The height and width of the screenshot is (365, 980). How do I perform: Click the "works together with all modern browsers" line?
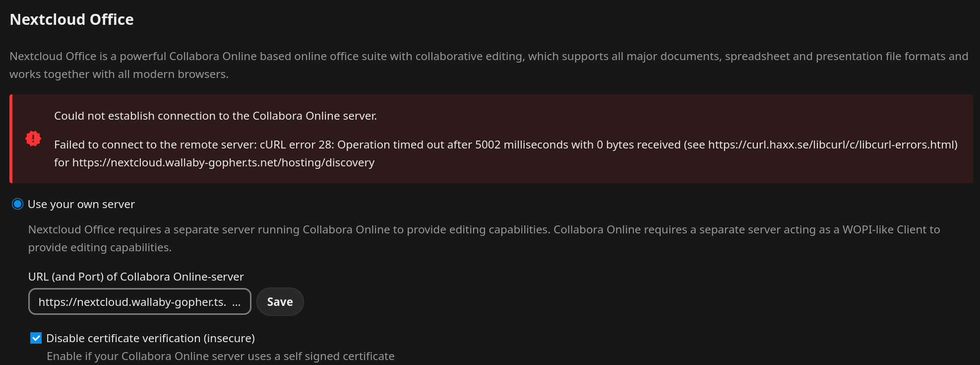(x=119, y=74)
